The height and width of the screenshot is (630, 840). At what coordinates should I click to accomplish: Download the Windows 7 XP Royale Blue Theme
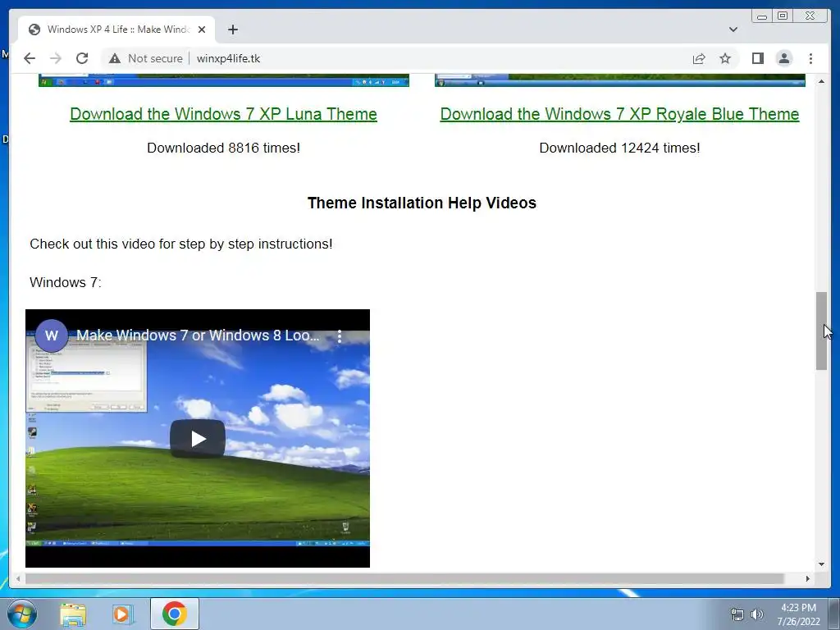point(619,113)
